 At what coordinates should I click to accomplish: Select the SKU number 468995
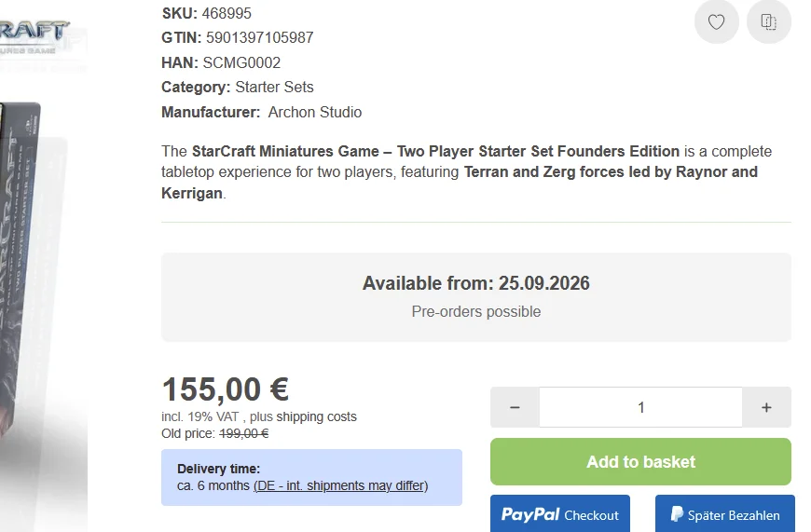(227, 13)
